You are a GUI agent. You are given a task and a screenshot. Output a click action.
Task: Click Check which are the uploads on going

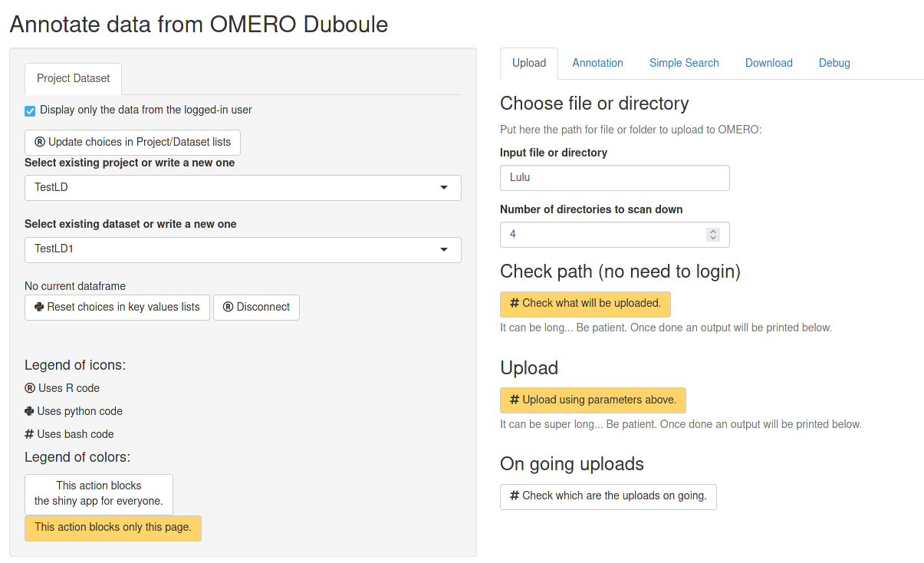[x=608, y=496]
